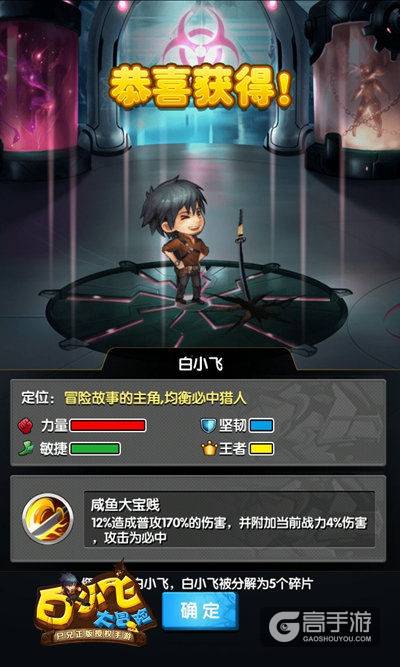Click the 咸鱼大宝贱 skill description box
The image size is (400, 667).
229,519
